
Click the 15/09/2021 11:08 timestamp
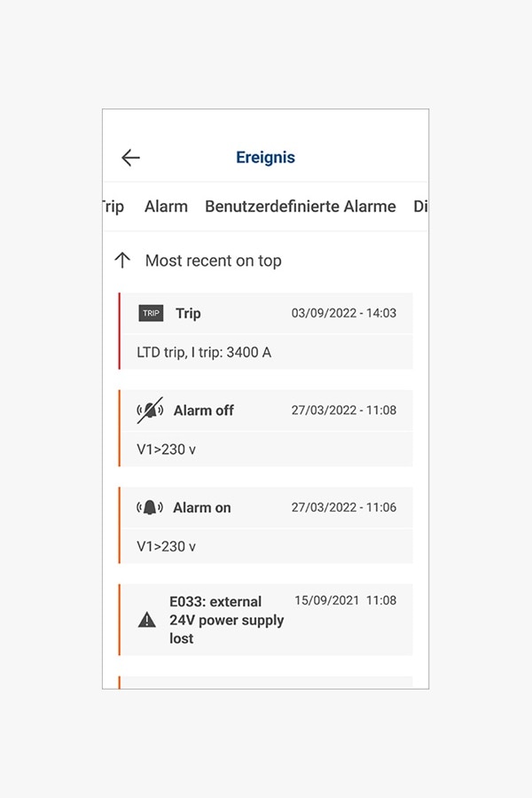coord(345,600)
